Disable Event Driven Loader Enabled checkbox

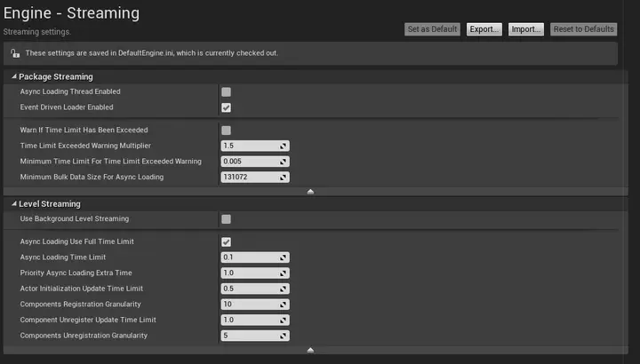pyautogui.click(x=226, y=107)
